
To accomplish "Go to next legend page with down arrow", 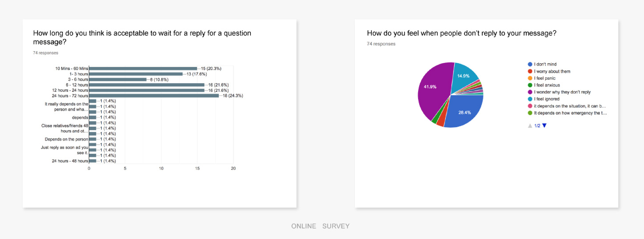I will 544,126.
